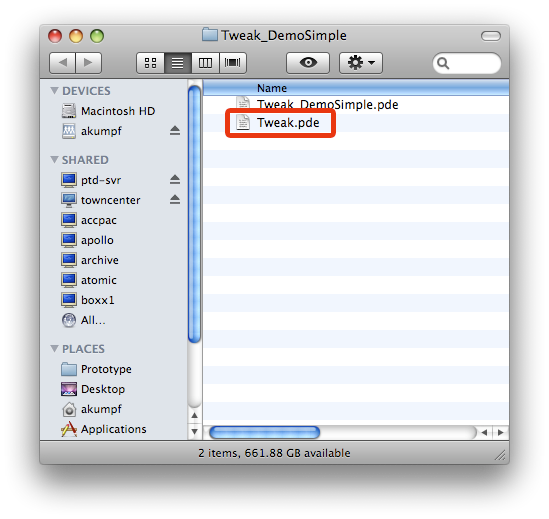Viewport: 549px width, 519px height.
Task: Click the window resize grip corner
Action: pos(500,455)
